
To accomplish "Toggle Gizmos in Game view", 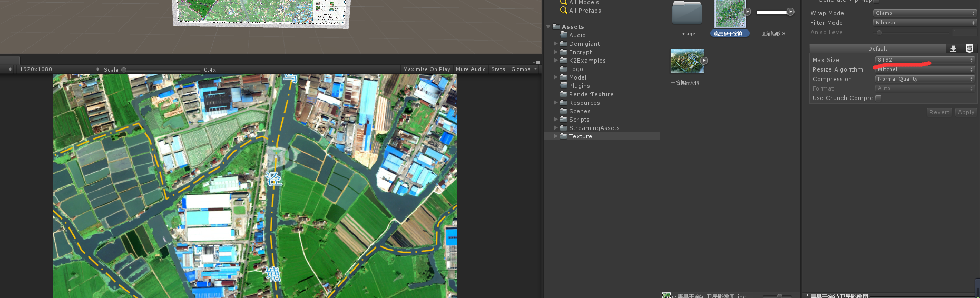I will (521, 69).
